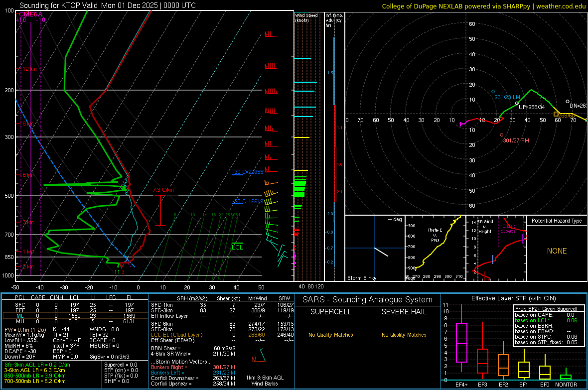Viewport: 588px width, 390px height.
Task: Click the 'Effective Layer STP (with CIN)' title
Action: coord(513,298)
